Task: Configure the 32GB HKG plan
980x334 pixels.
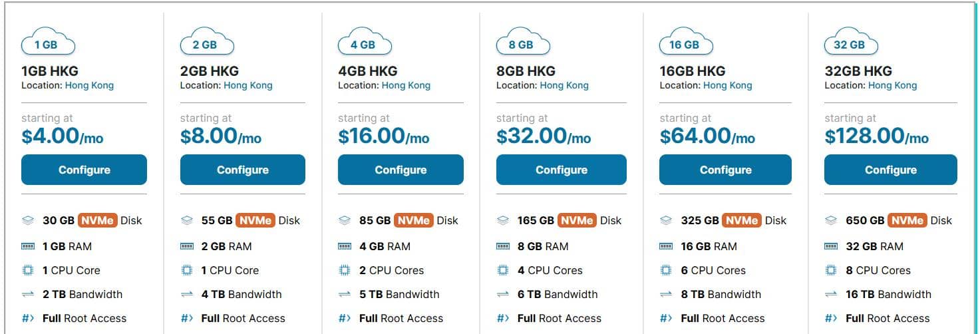Action: pos(890,170)
